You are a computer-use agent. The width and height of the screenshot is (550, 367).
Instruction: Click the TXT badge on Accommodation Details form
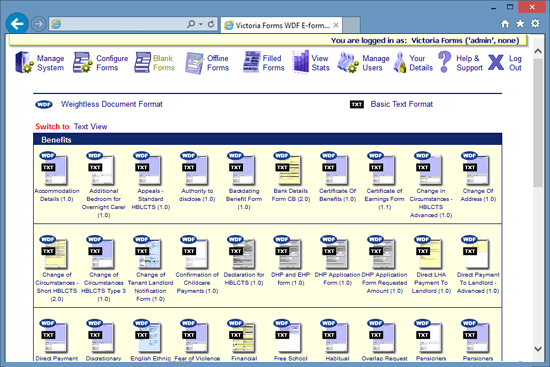pyautogui.click(x=48, y=167)
